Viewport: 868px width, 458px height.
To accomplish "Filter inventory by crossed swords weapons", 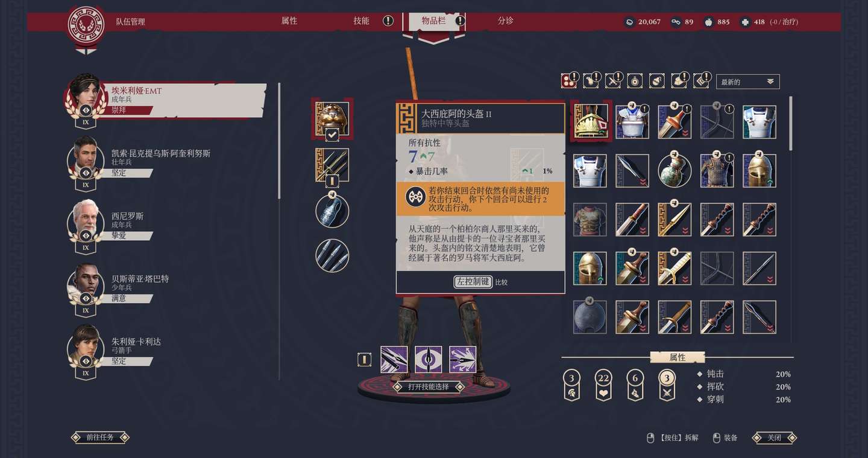I will click(x=613, y=81).
